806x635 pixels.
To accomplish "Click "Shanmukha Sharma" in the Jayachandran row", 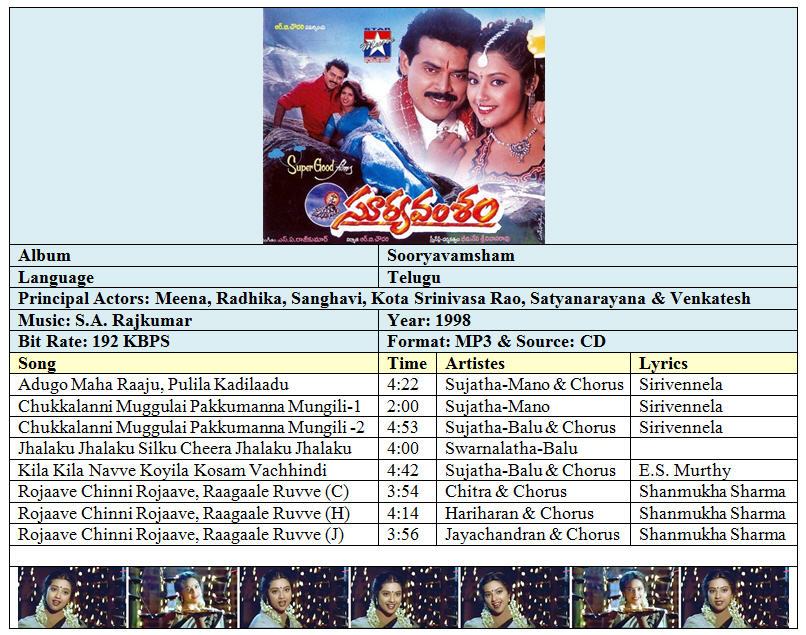I will coord(712,534).
